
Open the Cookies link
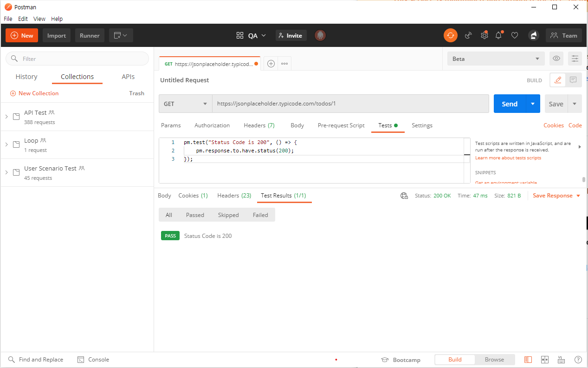(554, 125)
